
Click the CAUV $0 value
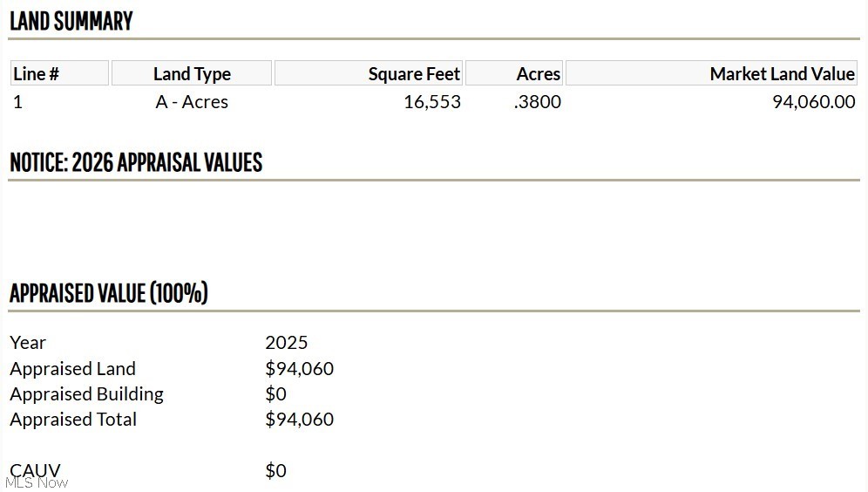pyautogui.click(x=275, y=471)
